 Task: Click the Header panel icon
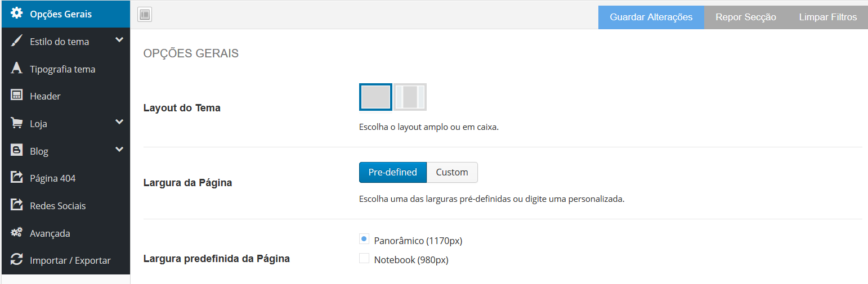click(x=17, y=96)
